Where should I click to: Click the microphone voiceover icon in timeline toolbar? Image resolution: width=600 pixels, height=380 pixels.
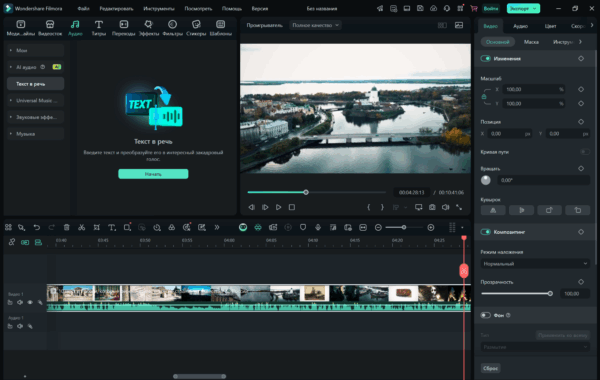318,227
